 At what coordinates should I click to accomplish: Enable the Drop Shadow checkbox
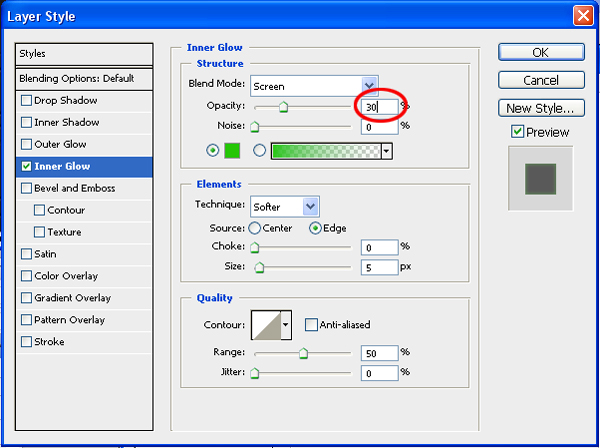[26, 101]
